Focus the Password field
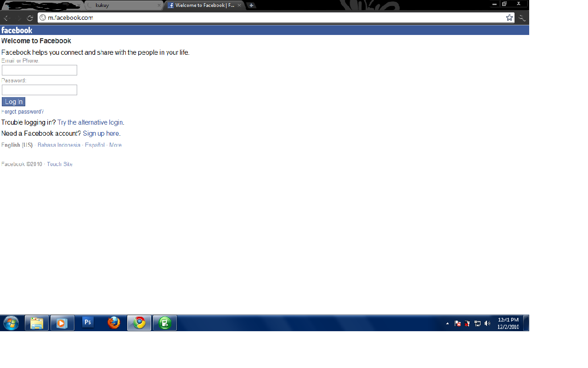This screenshot has height=368, width=588. point(40,90)
